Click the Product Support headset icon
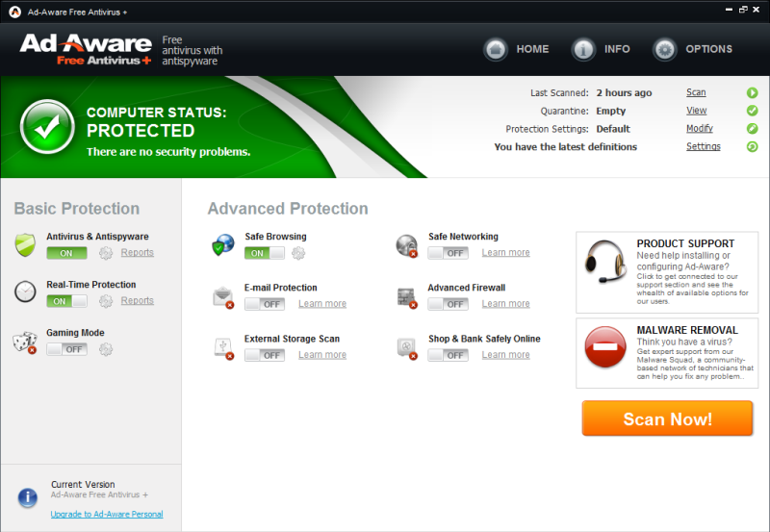 coord(606,261)
